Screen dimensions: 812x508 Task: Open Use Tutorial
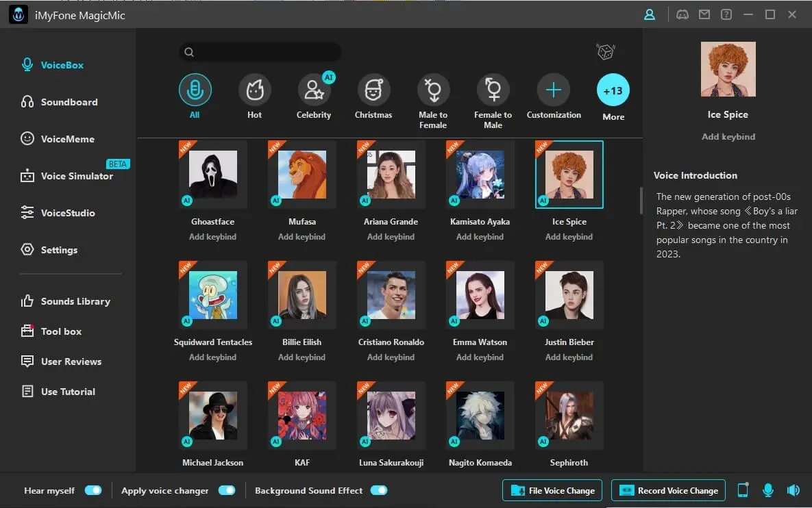(58, 391)
